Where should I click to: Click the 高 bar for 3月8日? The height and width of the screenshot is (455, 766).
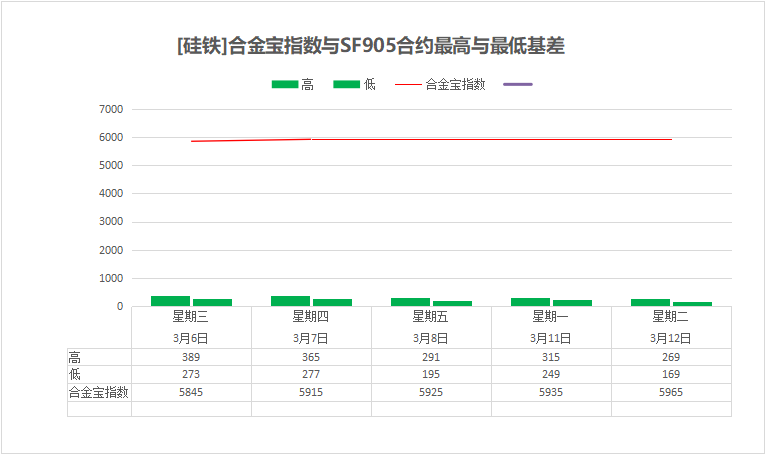(x=410, y=302)
